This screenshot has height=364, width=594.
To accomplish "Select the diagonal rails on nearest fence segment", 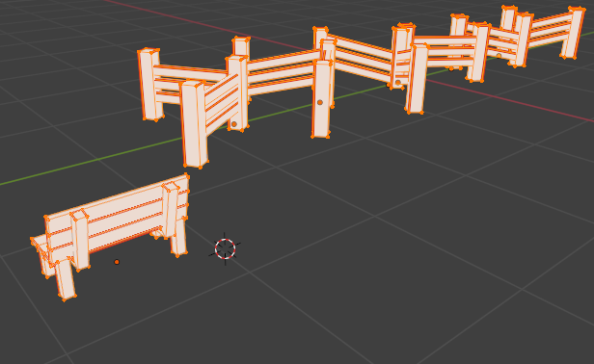I will [x=222, y=101].
